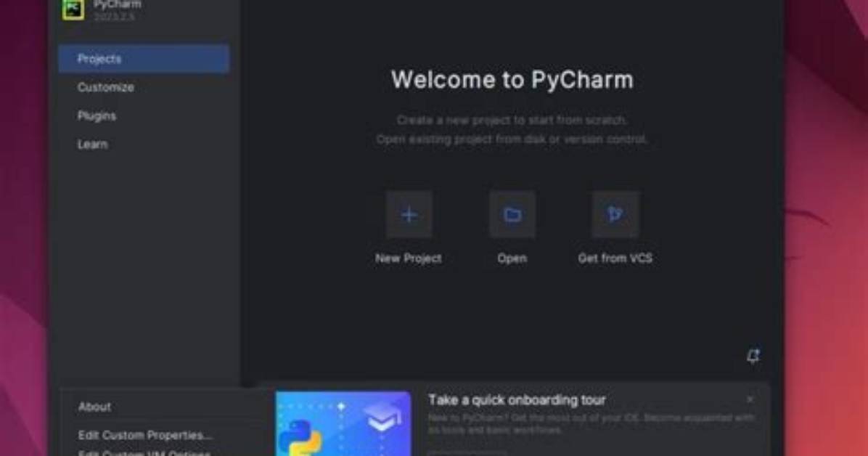Select Edit Custom Properties menu entry
The width and height of the screenshot is (868, 456).
point(145,436)
